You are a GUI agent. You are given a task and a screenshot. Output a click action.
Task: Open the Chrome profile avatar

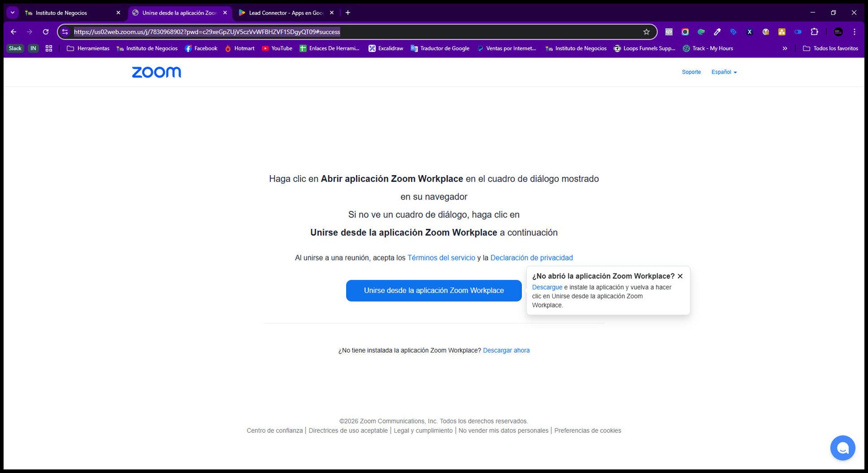click(838, 32)
